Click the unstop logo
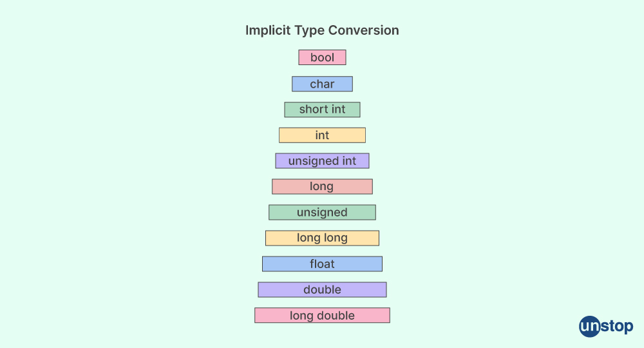Screen dimensions: 644x348 pyautogui.click(x=606, y=327)
